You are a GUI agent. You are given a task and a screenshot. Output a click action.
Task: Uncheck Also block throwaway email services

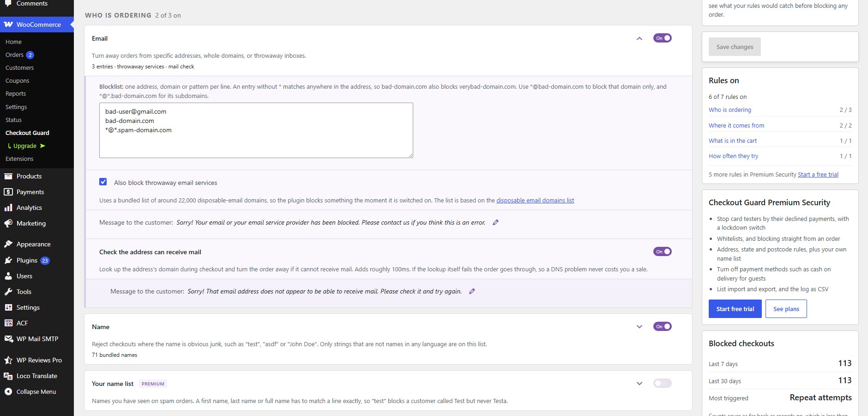pos(103,182)
